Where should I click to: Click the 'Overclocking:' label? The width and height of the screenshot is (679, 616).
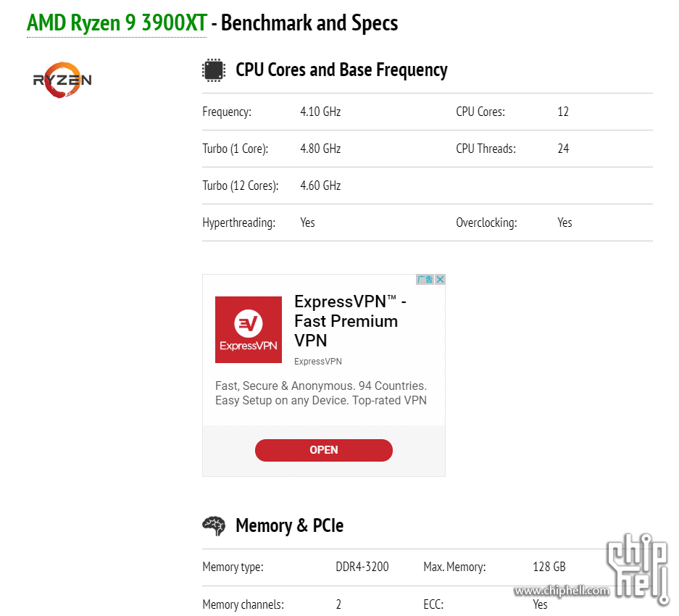486,222
